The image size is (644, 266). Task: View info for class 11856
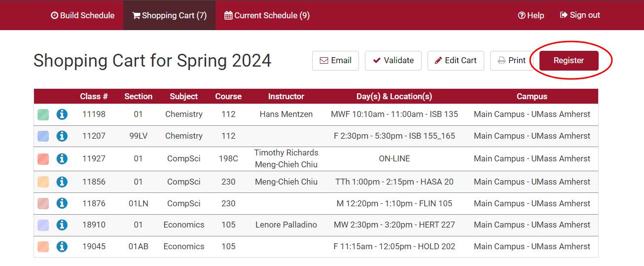62,182
